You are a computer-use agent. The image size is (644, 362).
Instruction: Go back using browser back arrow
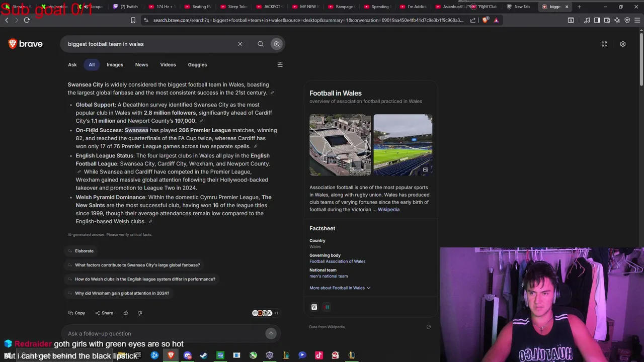(7, 20)
